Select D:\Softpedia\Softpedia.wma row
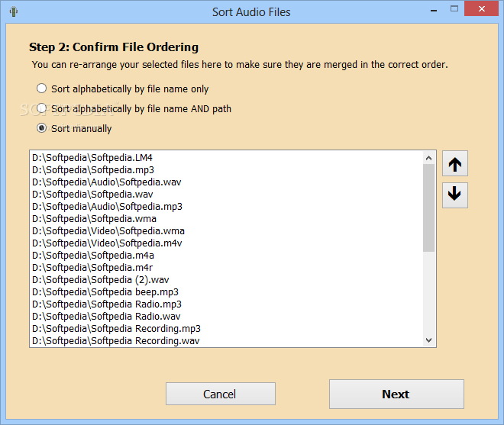 (227, 219)
